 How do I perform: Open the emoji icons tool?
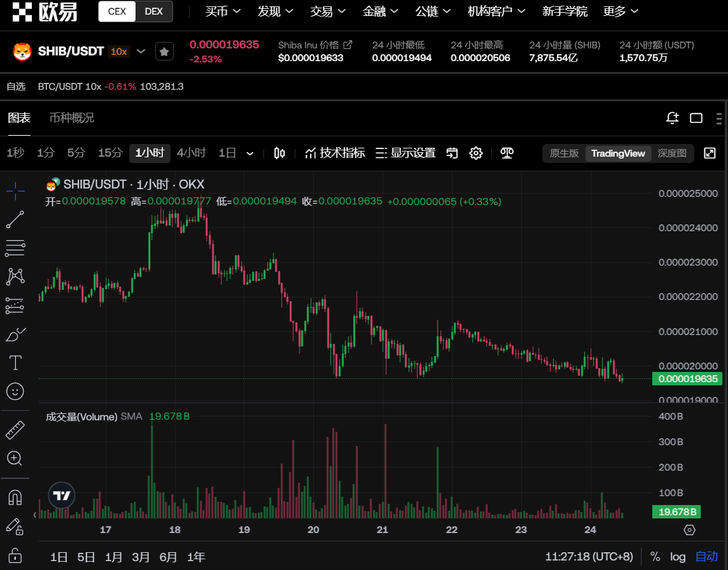coord(15,391)
